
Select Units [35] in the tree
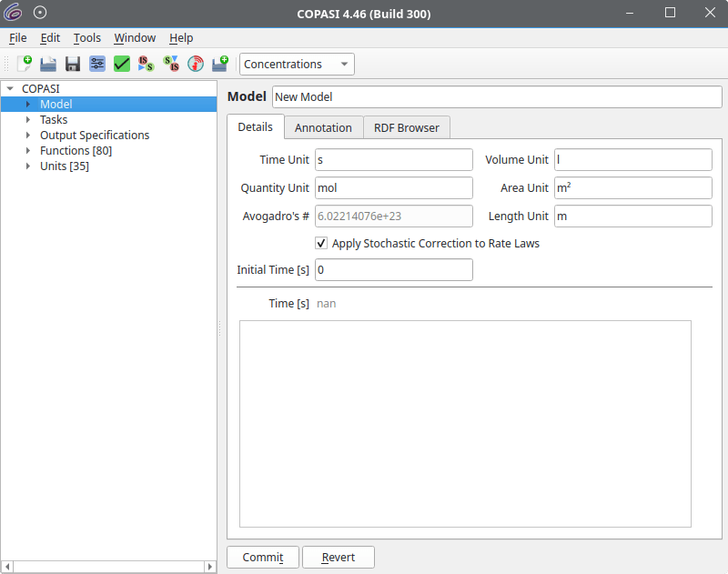pyautogui.click(x=64, y=166)
